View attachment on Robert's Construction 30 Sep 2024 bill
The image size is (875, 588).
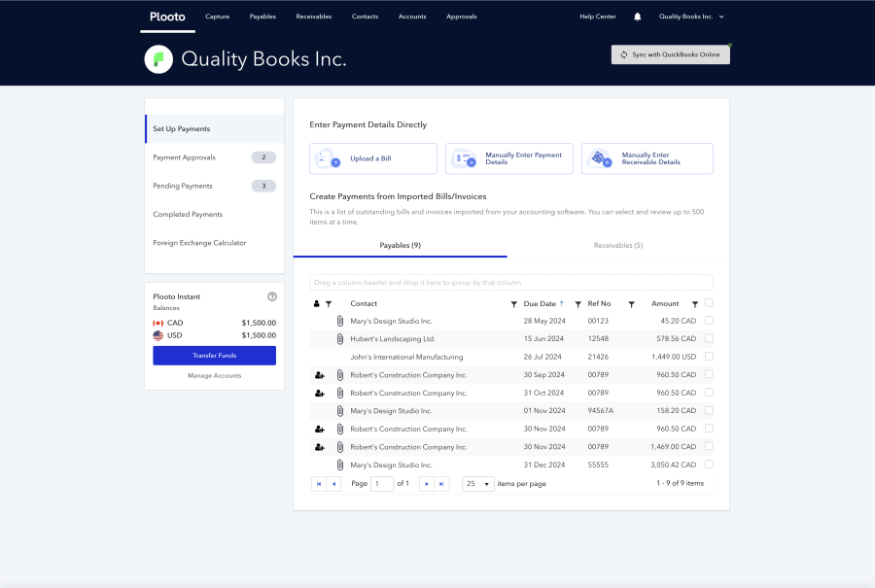[x=340, y=375]
